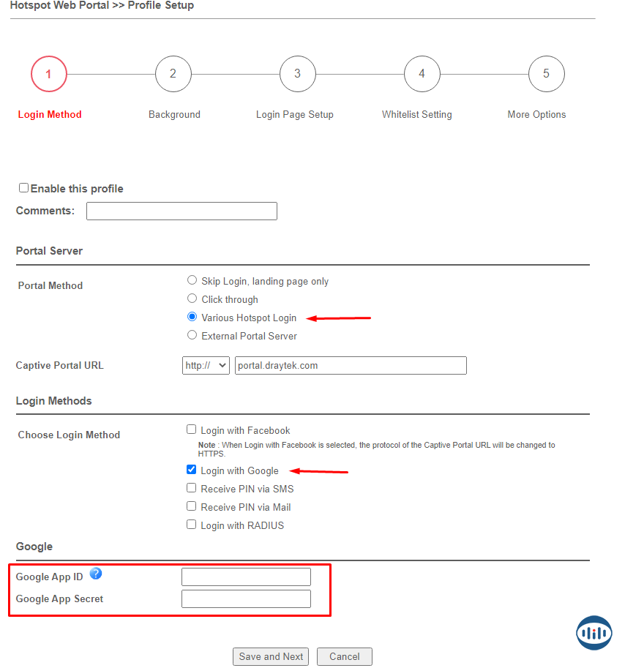Uncheck Login with Google

(x=192, y=470)
